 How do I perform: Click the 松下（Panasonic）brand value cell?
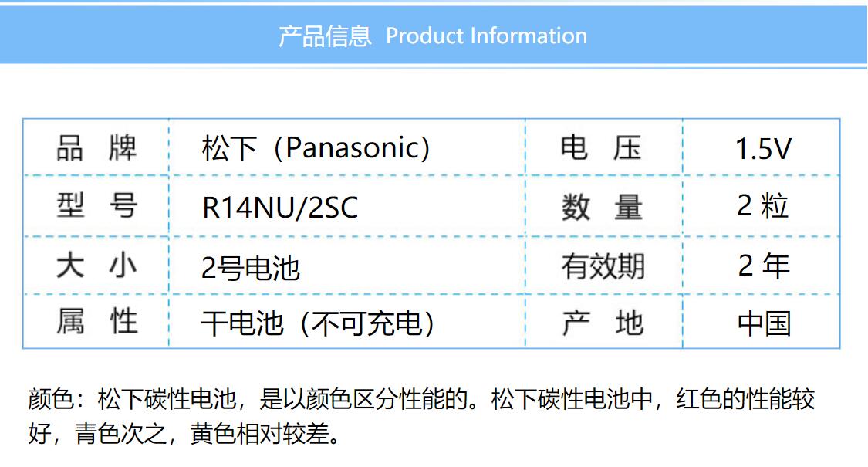[316, 147]
